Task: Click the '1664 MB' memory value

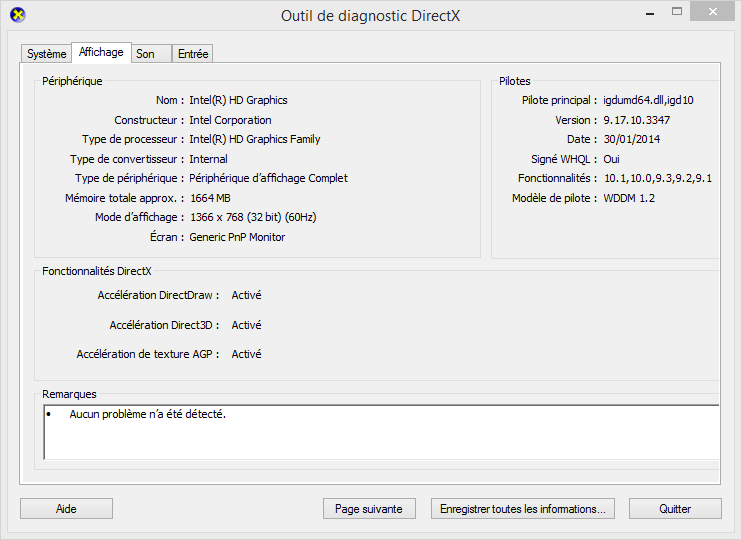Action: click(x=210, y=198)
